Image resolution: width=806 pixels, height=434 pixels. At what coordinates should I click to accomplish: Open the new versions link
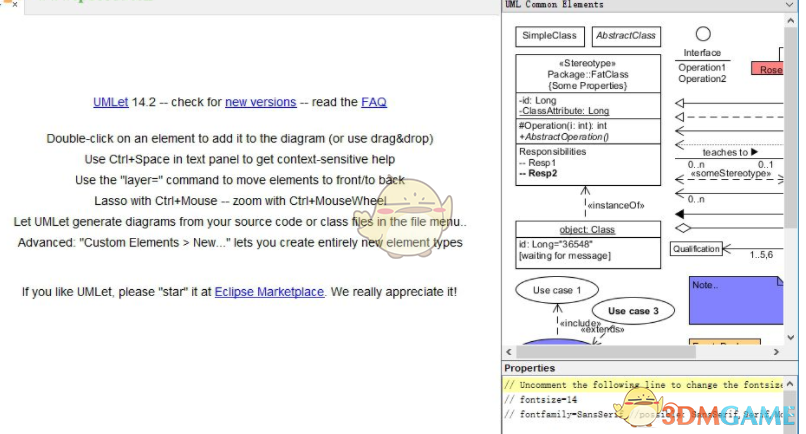pyautogui.click(x=261, y=102)
